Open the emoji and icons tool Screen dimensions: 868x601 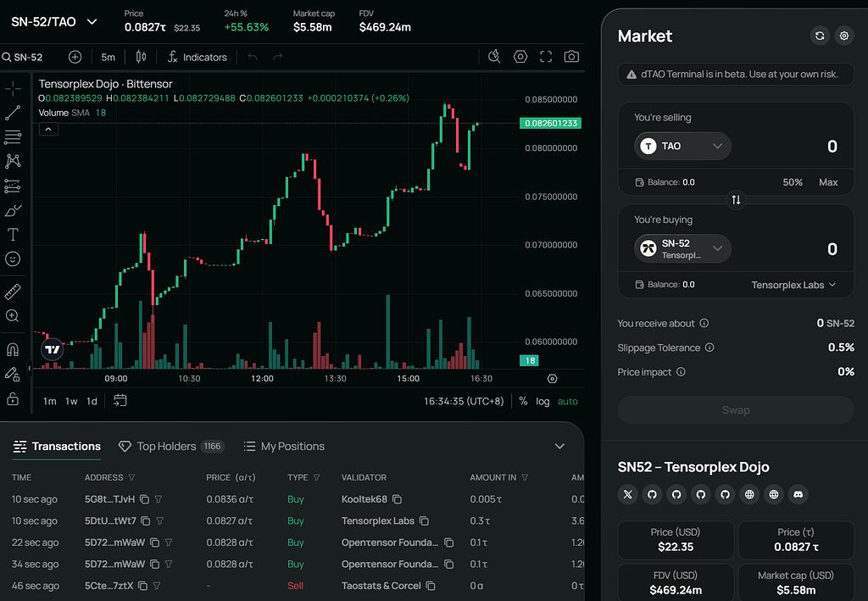tap(13, 259)
